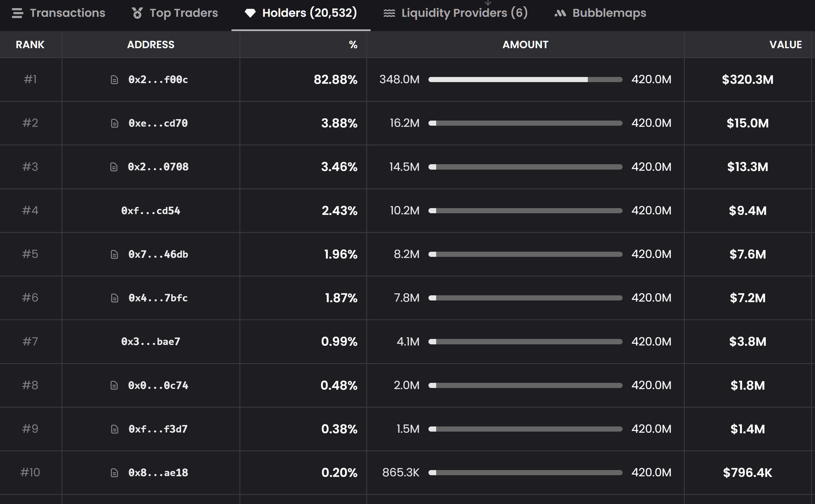815x504 pixels.
Task: Click the contract icon beside 0x2...f00c
Action: click(x=114, y=80)
